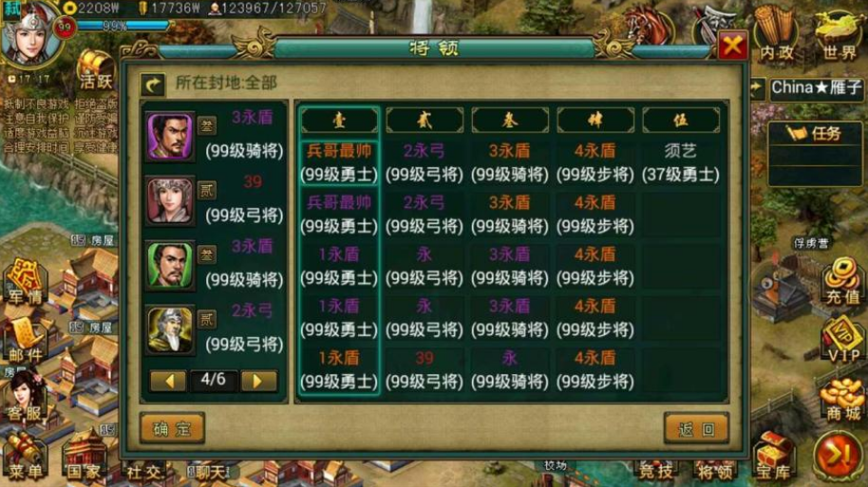Image resolution: width=868 pixels, height=487 pixels.
Task: Open the VIP badge icon
Action: click(x=842, y=339)
